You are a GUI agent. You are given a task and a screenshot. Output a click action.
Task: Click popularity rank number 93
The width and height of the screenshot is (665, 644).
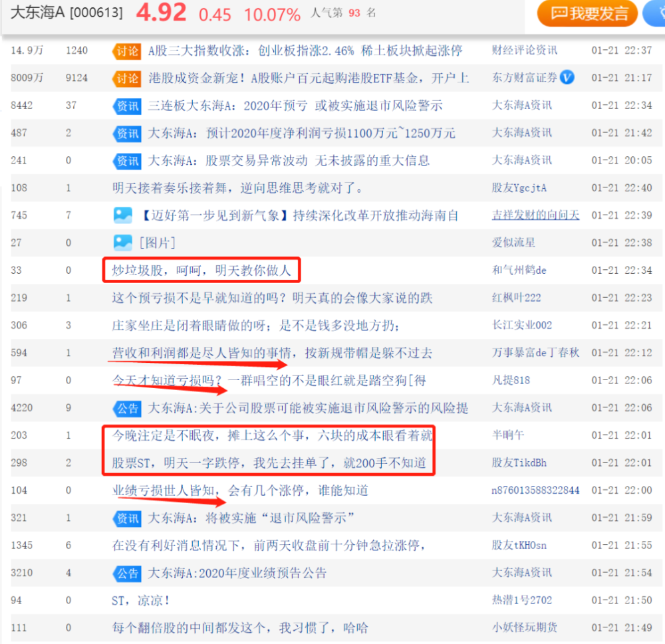(x=354, y=13)
